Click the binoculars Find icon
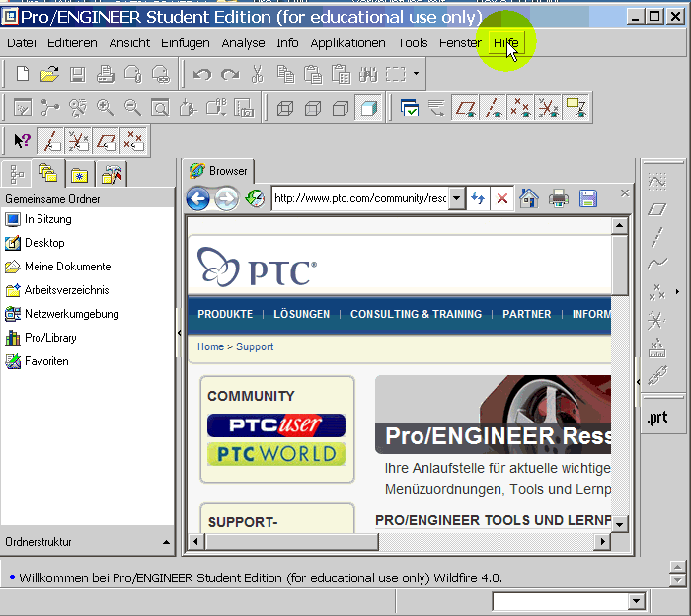The width and height of the screenshot is (691, 616). [x=368, y=74]
